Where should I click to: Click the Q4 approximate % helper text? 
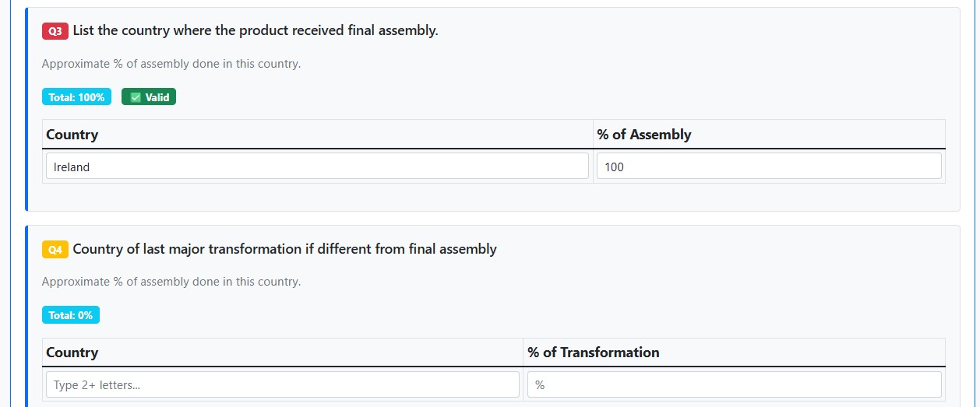tap(171, 282)
